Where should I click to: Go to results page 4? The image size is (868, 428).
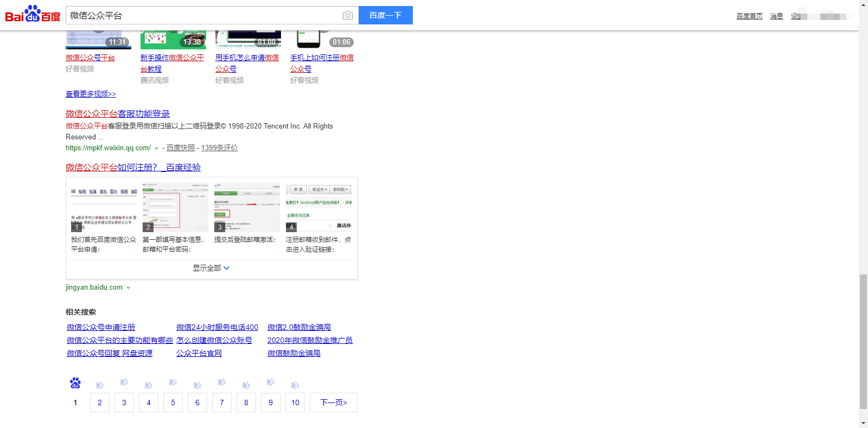(149, 403)
